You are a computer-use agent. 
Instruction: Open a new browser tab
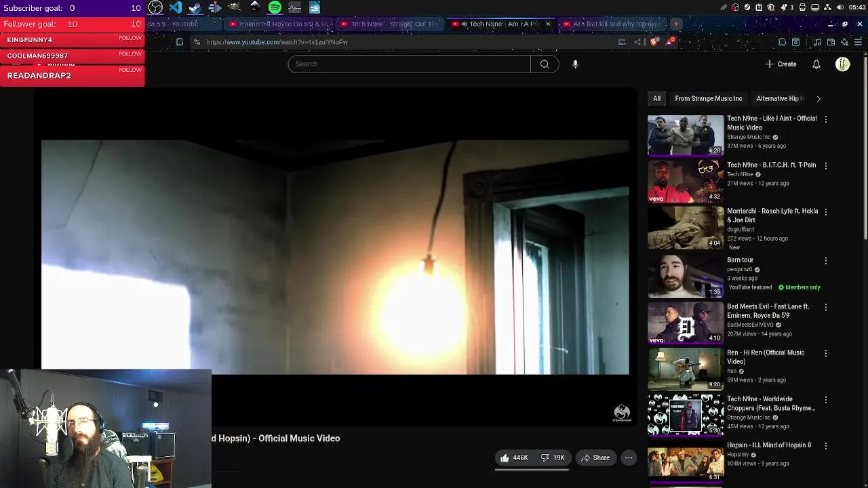pos(676,24)
